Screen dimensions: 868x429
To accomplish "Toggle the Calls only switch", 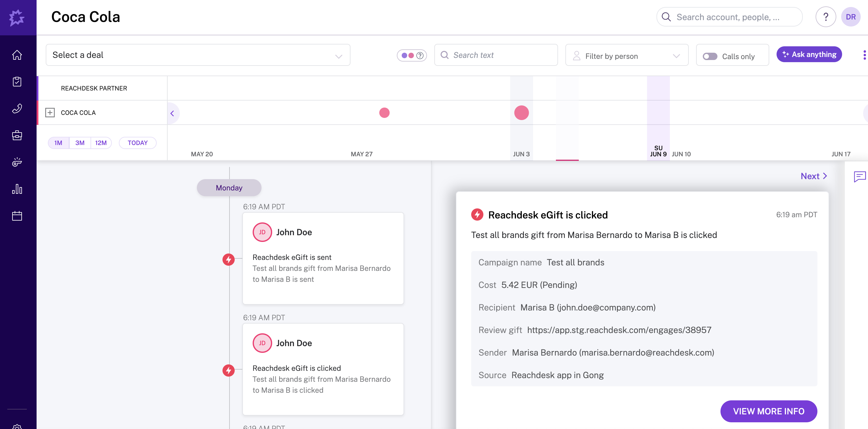I will (x=710, y=56).
